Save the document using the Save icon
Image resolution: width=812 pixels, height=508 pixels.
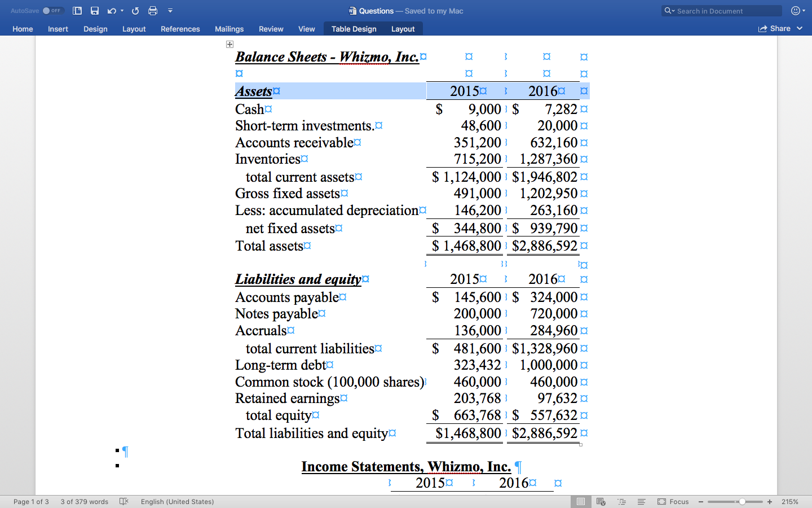coord(95,10)
